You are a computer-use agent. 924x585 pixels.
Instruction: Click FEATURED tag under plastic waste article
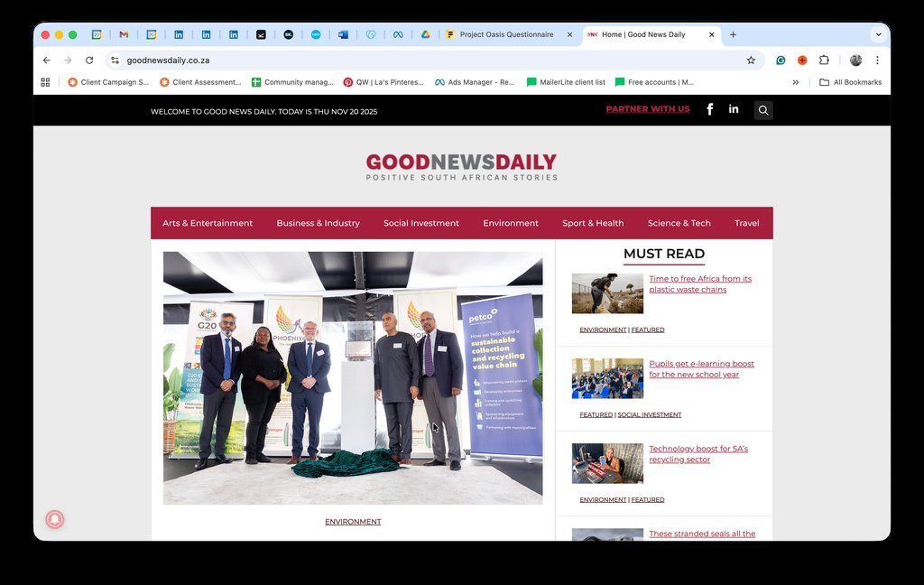pos(648,330)
